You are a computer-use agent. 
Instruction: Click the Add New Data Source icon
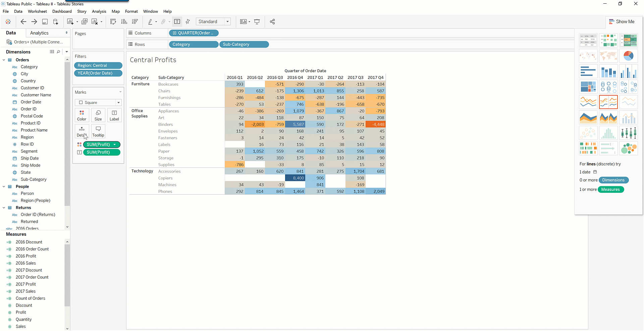(56, 22)
